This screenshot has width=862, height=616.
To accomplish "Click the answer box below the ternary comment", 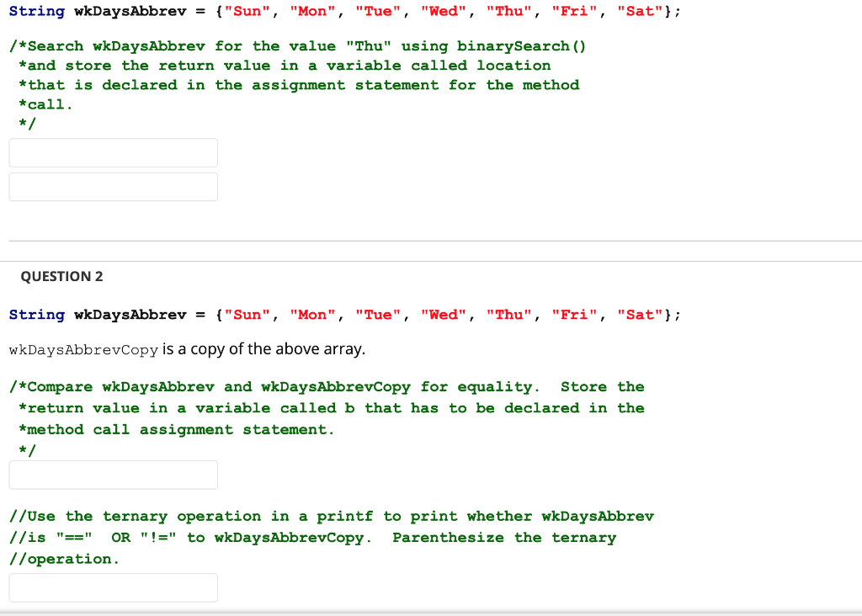I will [113, 587].
